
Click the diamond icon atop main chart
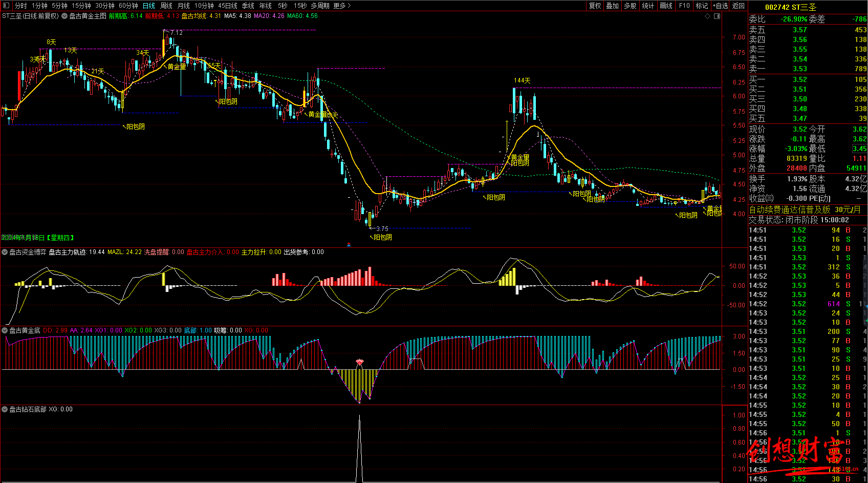(x=708, y=16)
